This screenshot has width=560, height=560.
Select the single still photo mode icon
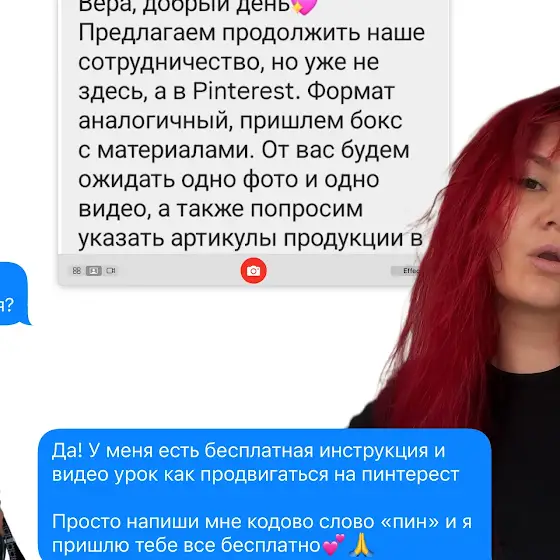[x=94, y=271]
